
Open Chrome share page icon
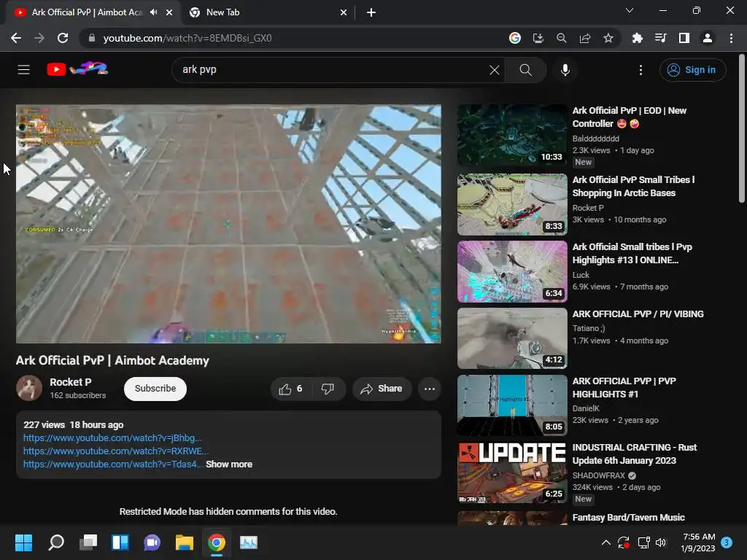(x=585, y=38)
